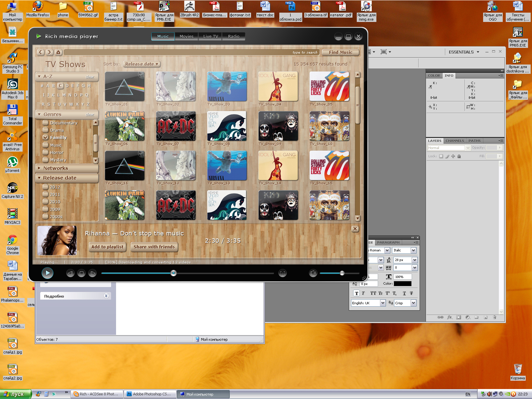
Task: Click Add to playlist button
Action: point(107,247)
